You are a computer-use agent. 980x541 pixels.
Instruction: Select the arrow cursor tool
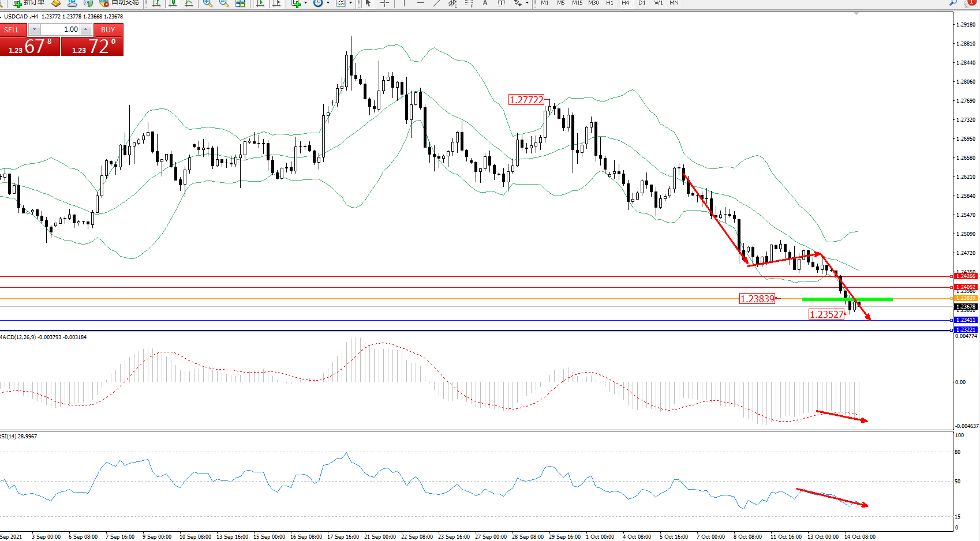[x=368, y=3]
